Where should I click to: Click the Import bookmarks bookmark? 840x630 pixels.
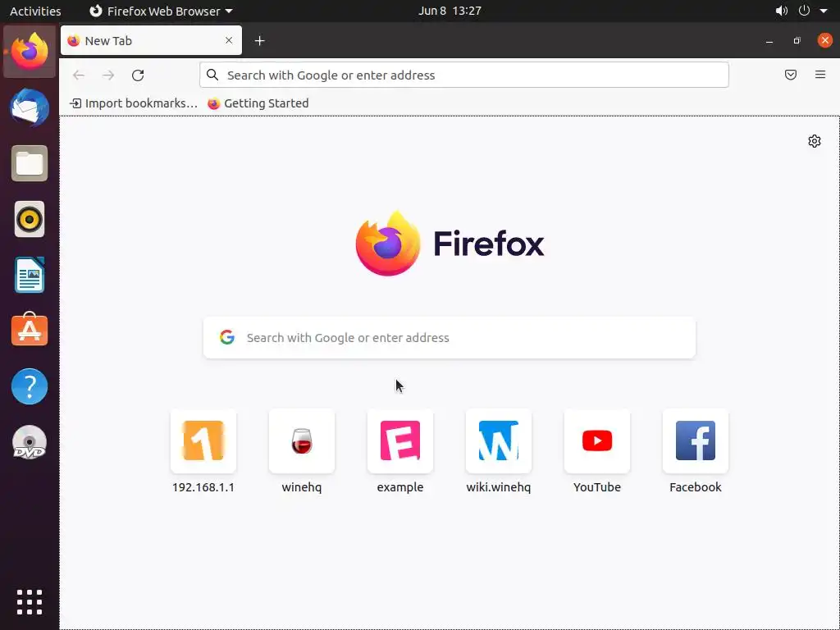click(134, 103)
